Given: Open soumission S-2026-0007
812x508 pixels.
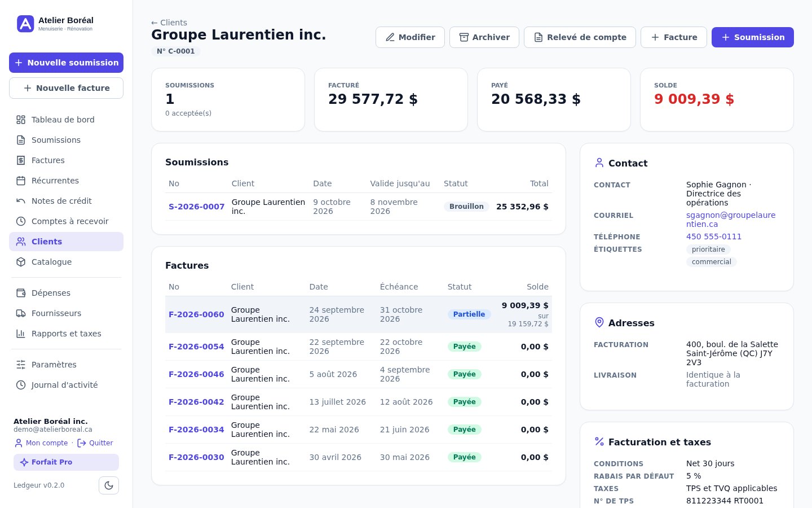Looking at the screenshot, I should 196,207.
